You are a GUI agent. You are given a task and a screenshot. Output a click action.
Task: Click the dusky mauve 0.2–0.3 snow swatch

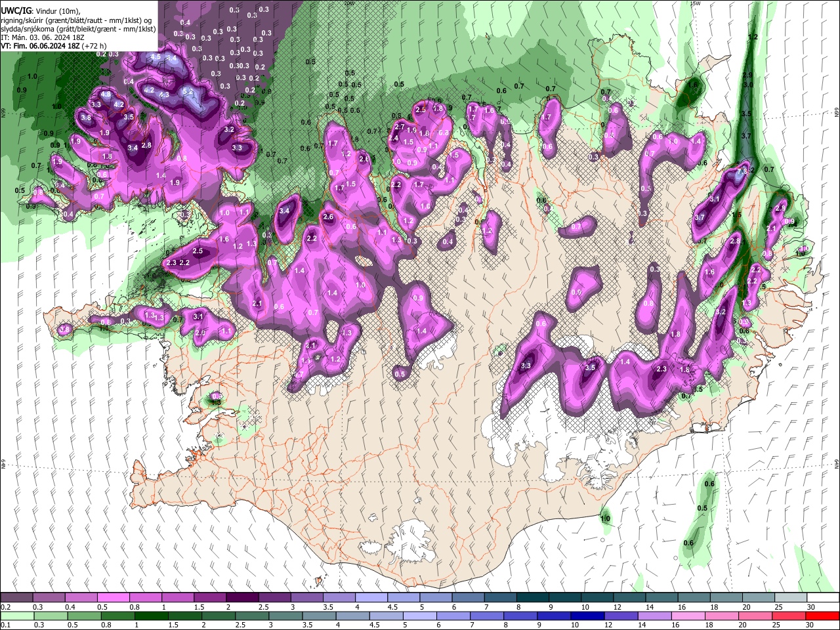17,597
